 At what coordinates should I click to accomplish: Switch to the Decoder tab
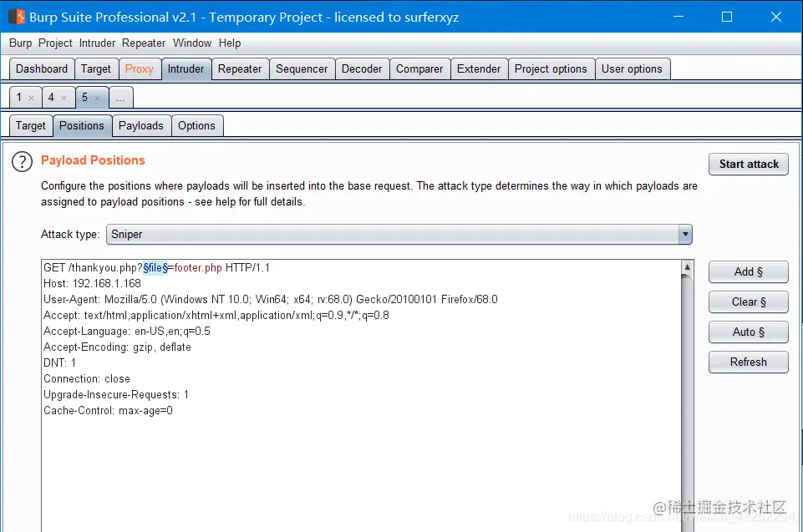tap(362, 69)
